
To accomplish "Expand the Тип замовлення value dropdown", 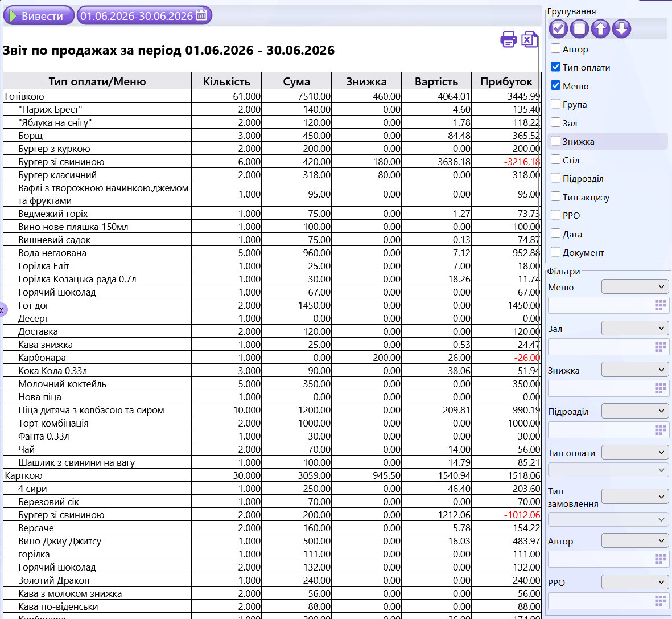I will 608,519.
